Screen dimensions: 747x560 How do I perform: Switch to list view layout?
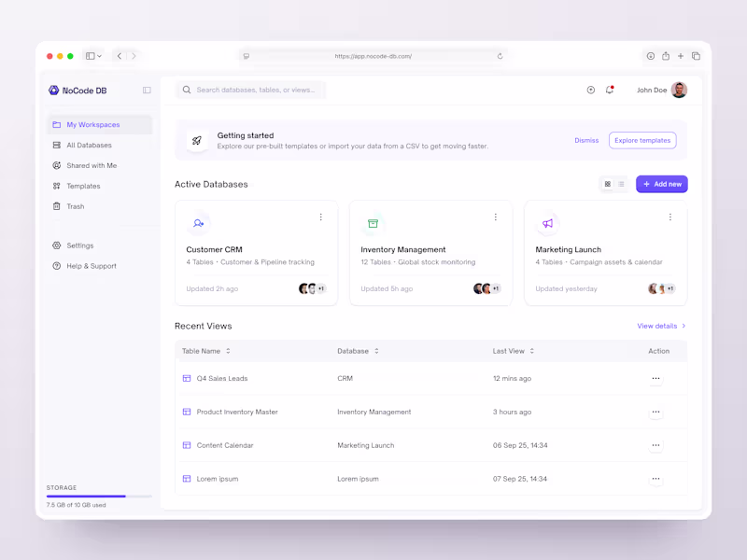click(x=621, y=184)
